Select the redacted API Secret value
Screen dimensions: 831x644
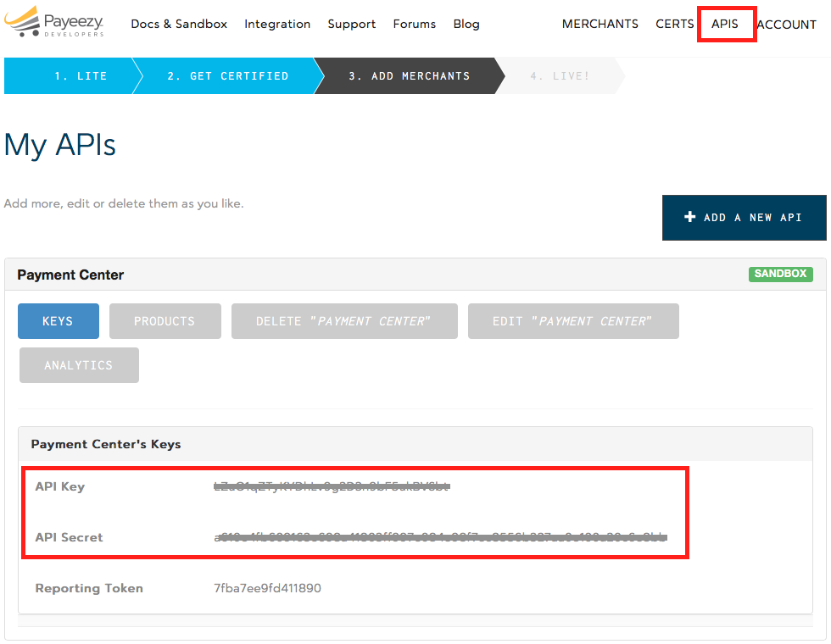click(440, 537)
